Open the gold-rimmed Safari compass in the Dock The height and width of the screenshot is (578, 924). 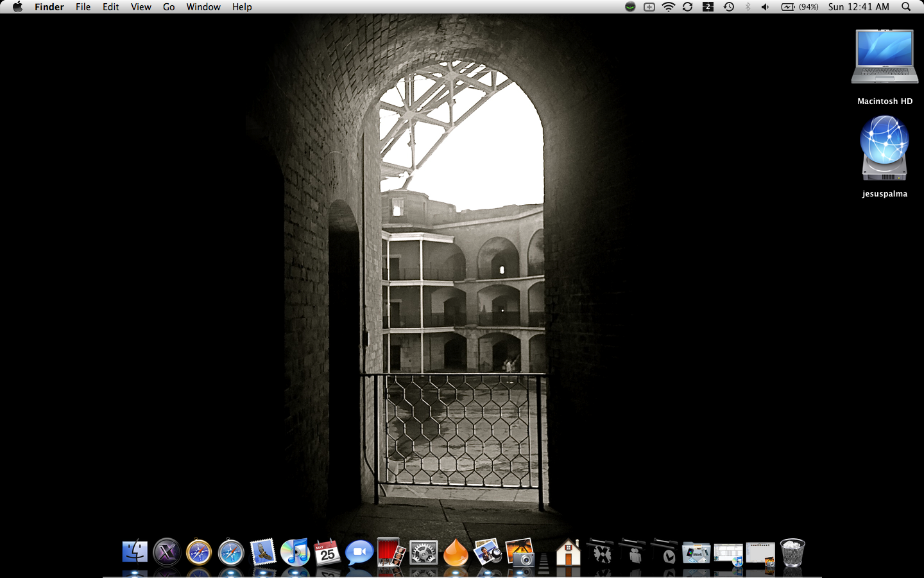(199, 552)
